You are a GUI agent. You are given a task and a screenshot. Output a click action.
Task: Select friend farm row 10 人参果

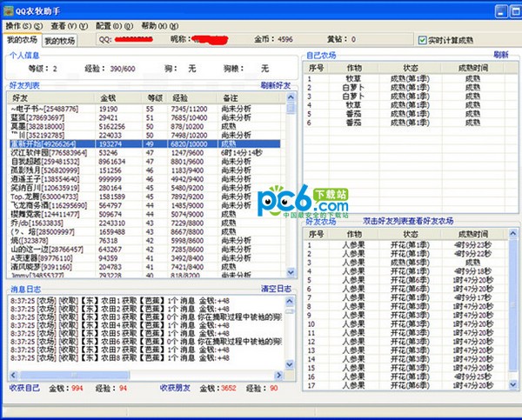click(406, 323)
